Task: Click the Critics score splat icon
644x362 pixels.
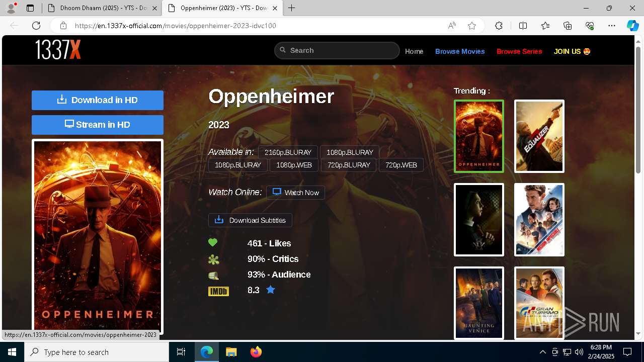Action: click(214, 259)
